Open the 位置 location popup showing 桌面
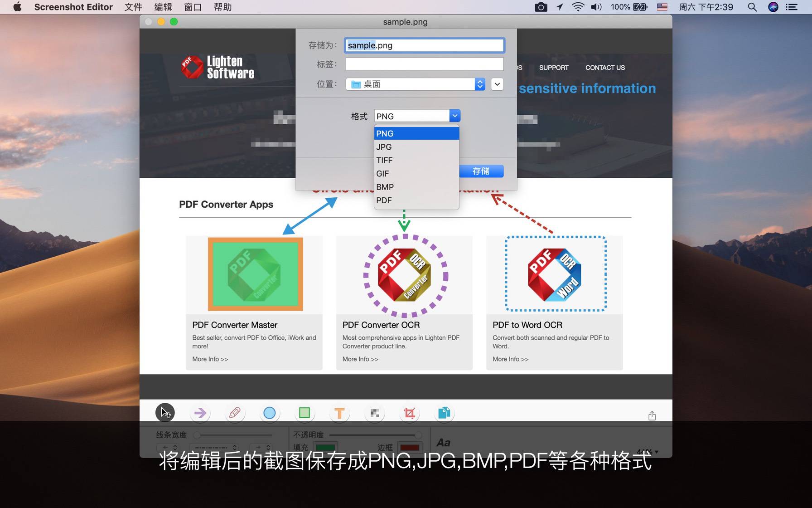 pos(416,84)
